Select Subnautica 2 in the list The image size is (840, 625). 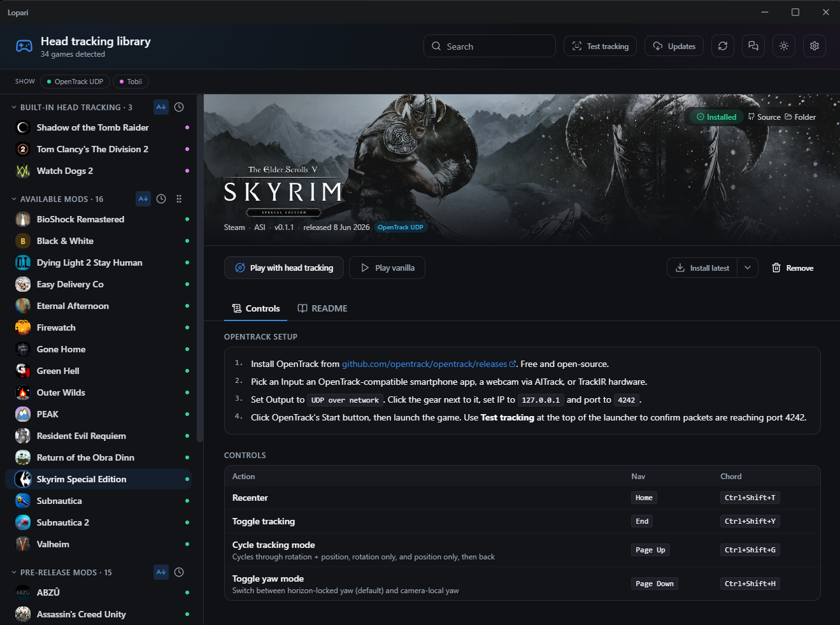[98, 522]
